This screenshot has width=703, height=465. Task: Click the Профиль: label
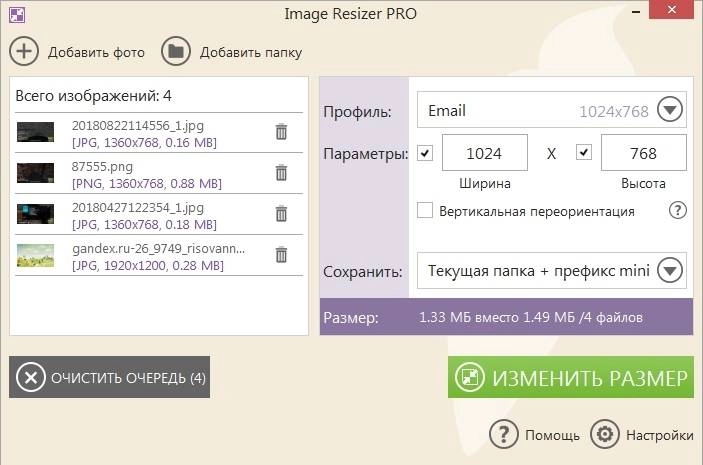click(x=357, y=112)
